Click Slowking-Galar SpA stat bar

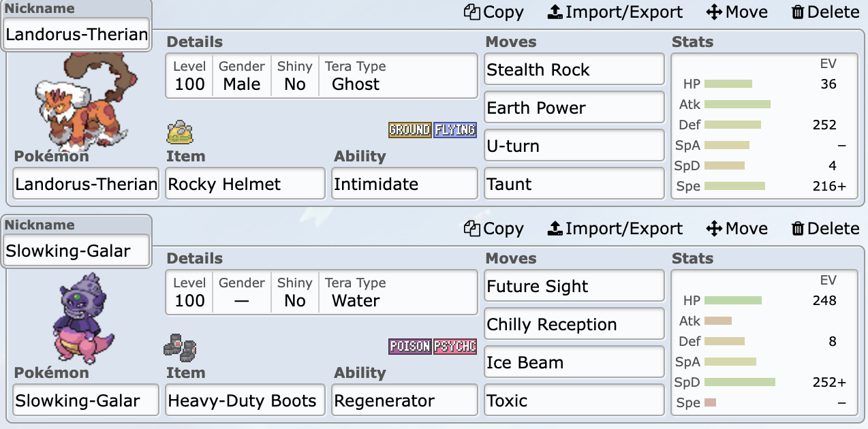coord(730,362)
